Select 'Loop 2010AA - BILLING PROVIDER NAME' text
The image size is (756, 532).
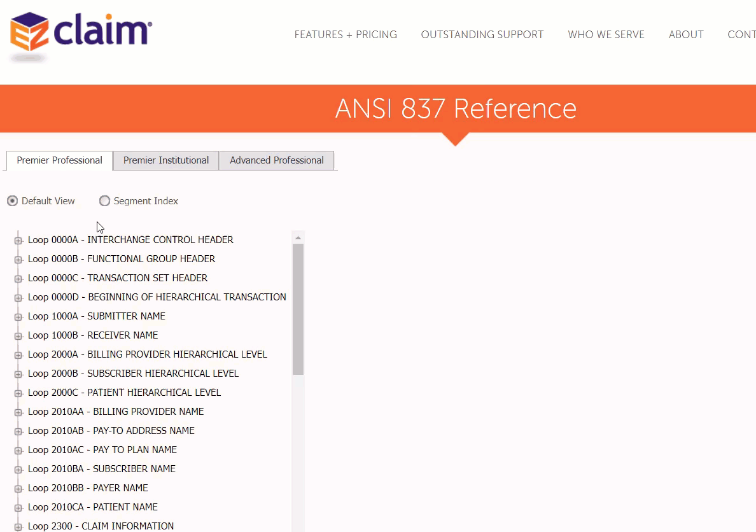tap(116, 412)
